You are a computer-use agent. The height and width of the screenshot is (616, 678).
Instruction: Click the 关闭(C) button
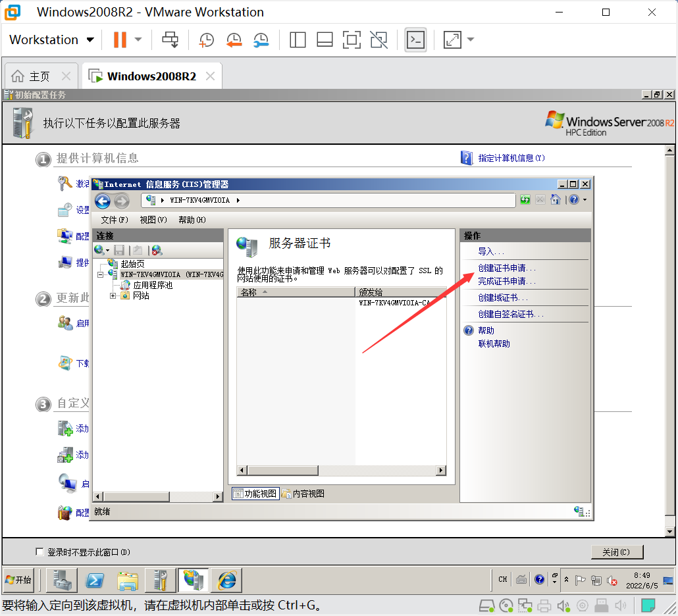pos(617,552)
